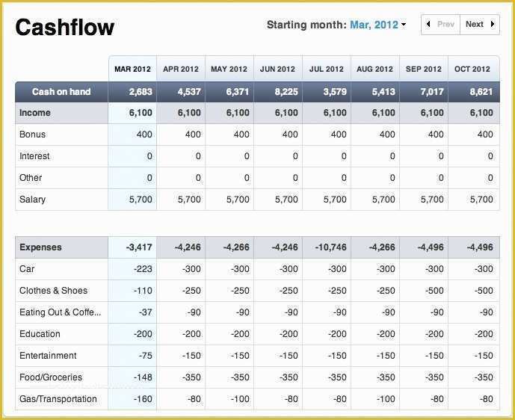The image size is (515, 420).
Task: Click cash on hand value 3,579
Action: tap(335, 92)
